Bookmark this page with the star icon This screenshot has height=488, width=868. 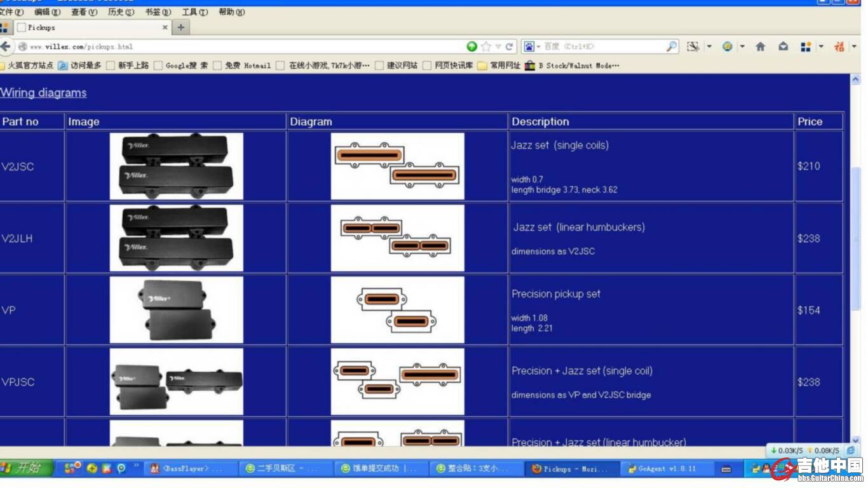coord(486,46)
